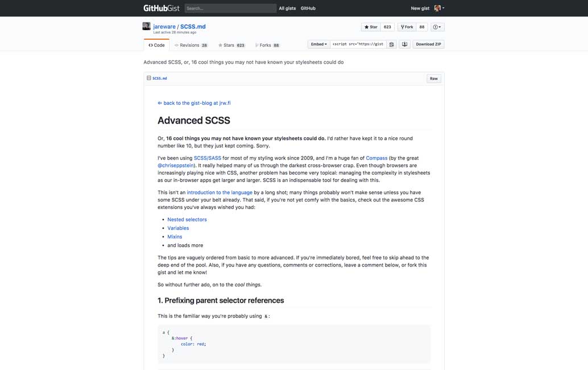Click jareware's avatar next to gist title
Image resolution: width=588 pixels, height=370 pixels.
click(147, 27)
